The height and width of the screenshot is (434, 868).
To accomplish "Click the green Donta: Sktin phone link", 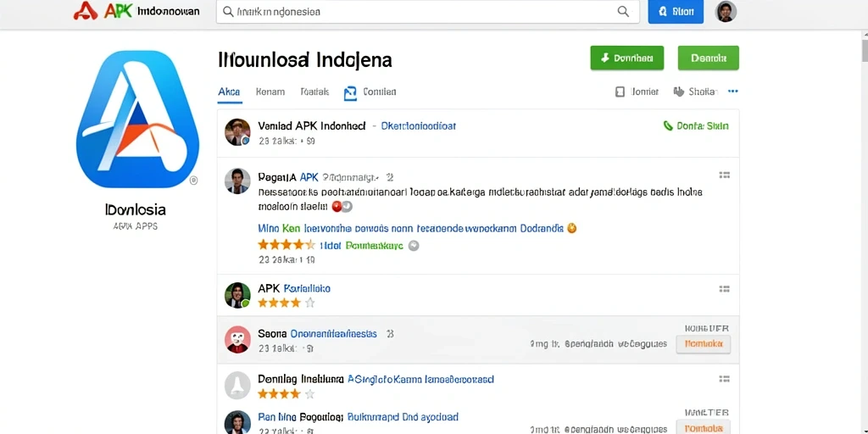I will (x=696, y=126).
